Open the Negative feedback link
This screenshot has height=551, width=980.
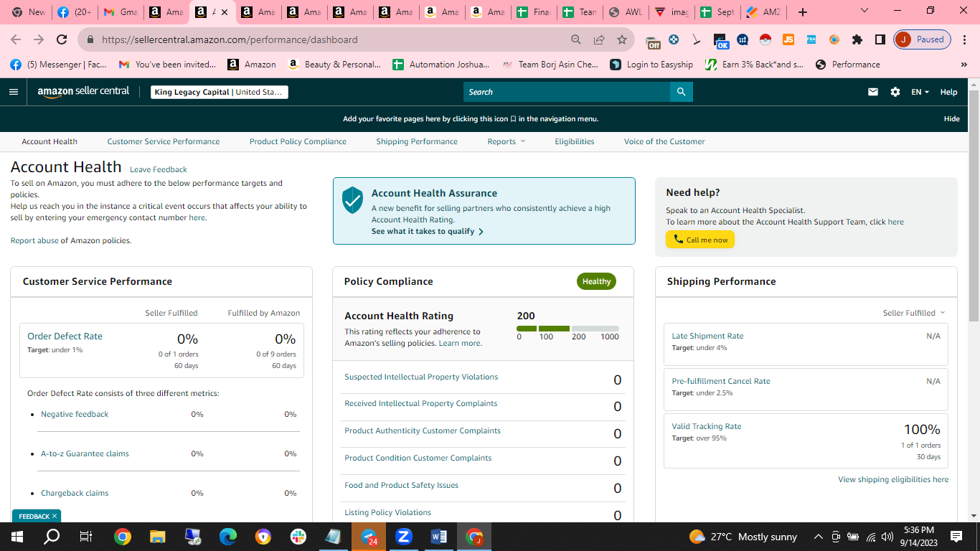click(75, 415)
